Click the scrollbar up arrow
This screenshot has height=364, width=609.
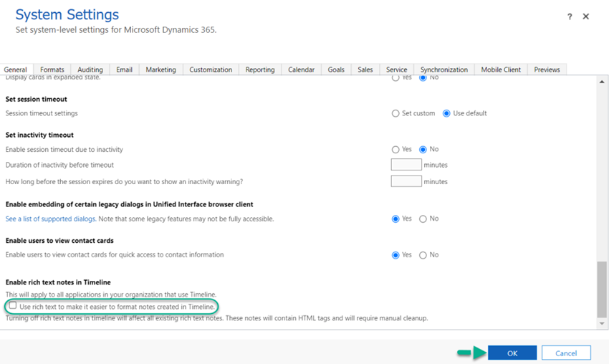coord(602,82)
